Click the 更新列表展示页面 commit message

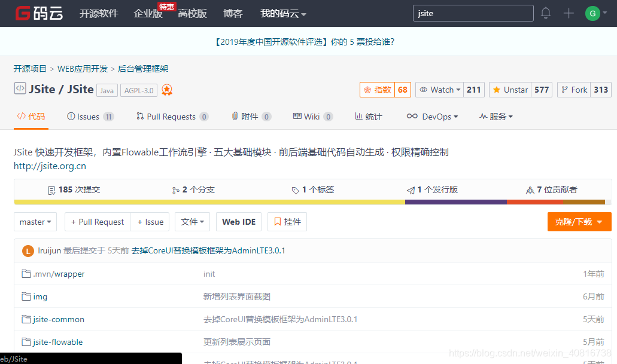(237, 342)
